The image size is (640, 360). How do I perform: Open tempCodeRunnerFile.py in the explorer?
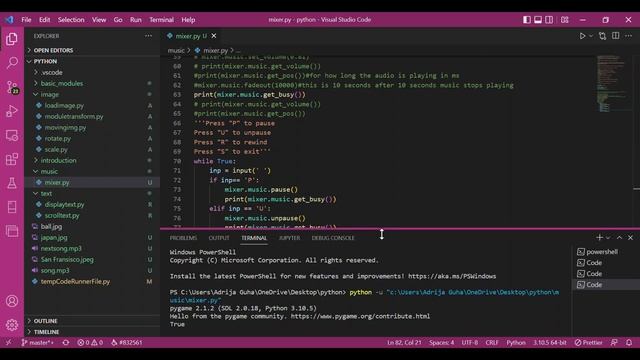(92, 281)
